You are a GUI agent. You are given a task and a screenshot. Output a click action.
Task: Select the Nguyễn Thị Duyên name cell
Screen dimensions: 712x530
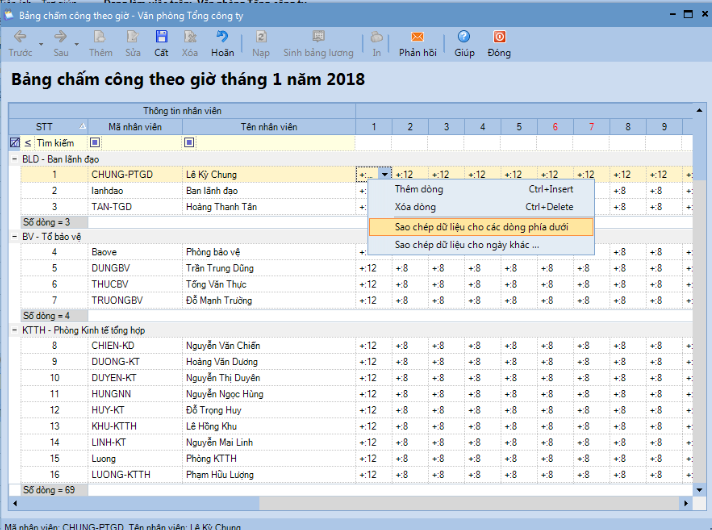coord(269,378)
